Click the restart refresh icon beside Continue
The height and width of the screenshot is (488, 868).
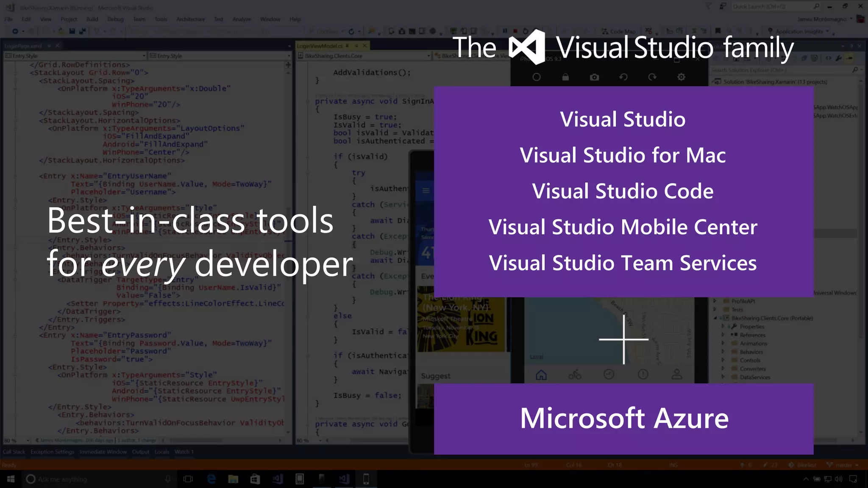351,31
